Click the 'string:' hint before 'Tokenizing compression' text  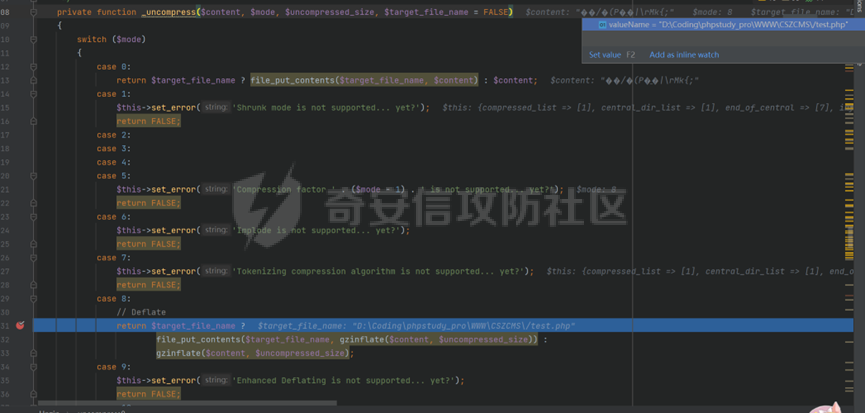(215, 271)
